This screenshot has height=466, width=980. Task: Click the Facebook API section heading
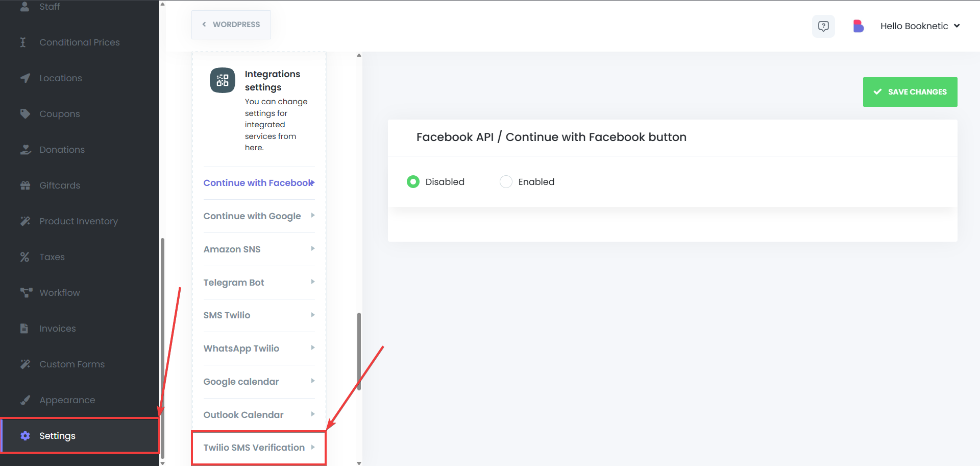(551, 137)
